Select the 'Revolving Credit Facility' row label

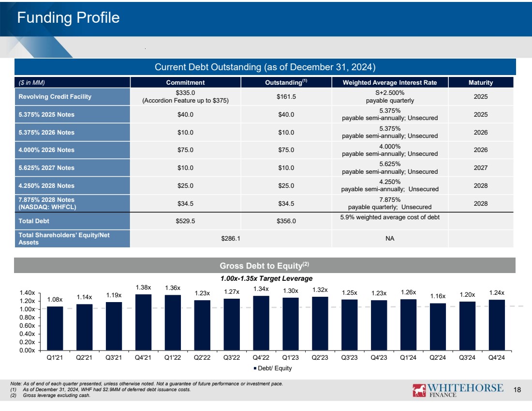(55, 96)
